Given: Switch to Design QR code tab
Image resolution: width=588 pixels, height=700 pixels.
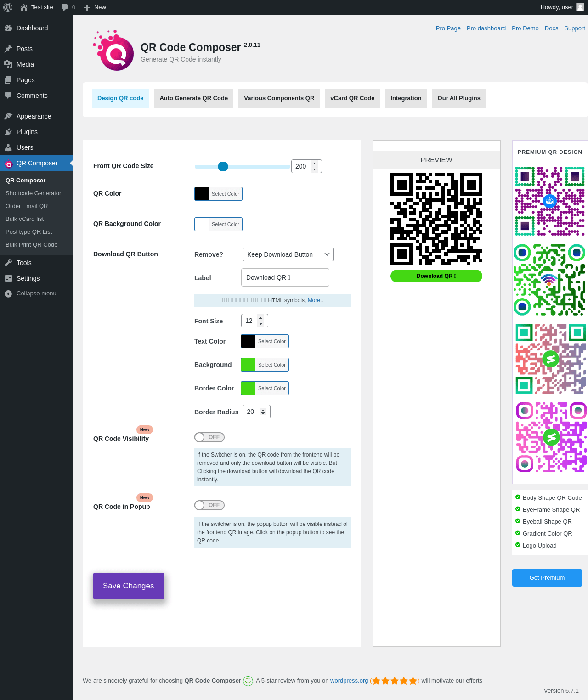Looking at the screenshot, I should [x=120, y=98].
